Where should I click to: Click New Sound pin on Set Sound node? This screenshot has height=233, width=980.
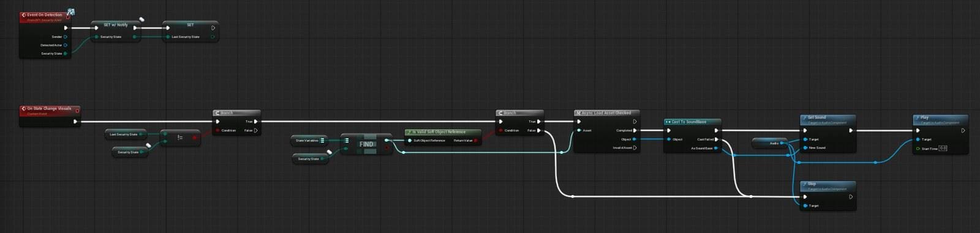click(x=805, y=148)
